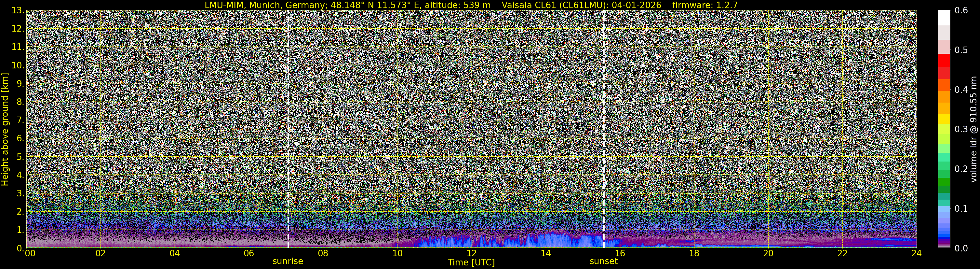
Task: Click the 'Height above ground [km]' axis label
Action: pos(5,130)
